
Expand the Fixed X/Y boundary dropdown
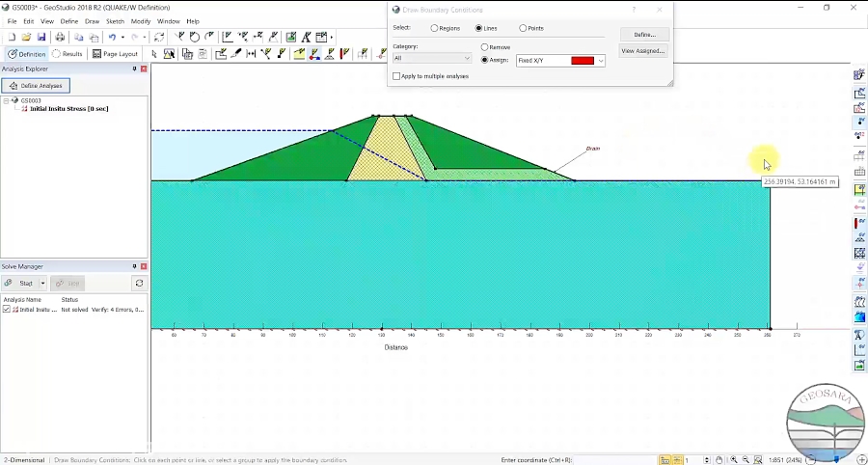pyautogui.click(x=601, y=61)
